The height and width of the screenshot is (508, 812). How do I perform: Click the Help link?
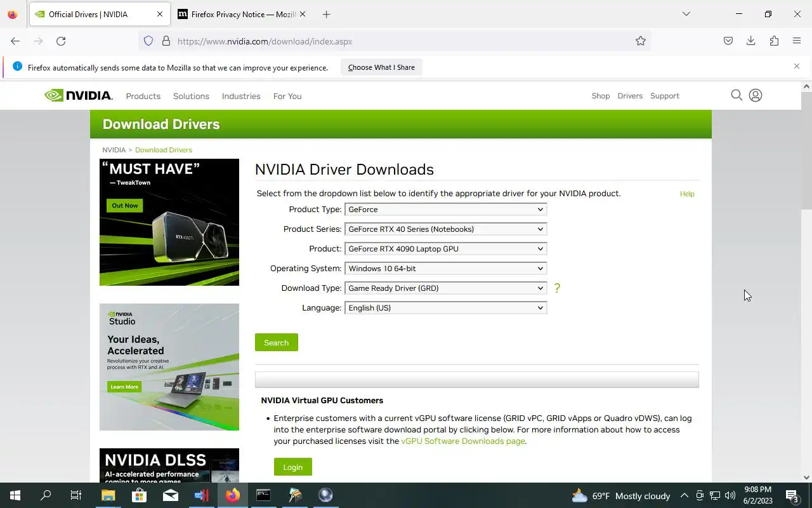(x=687, y=194)
